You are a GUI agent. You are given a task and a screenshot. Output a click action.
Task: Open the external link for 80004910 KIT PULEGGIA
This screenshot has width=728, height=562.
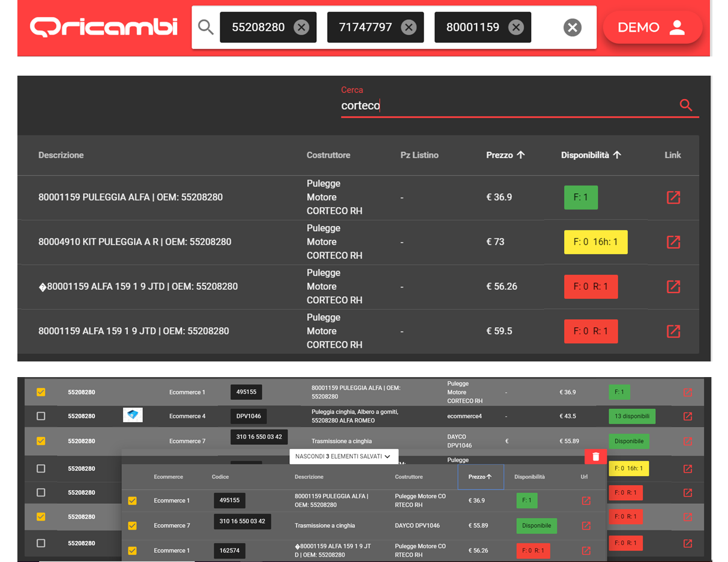[673, 241]
